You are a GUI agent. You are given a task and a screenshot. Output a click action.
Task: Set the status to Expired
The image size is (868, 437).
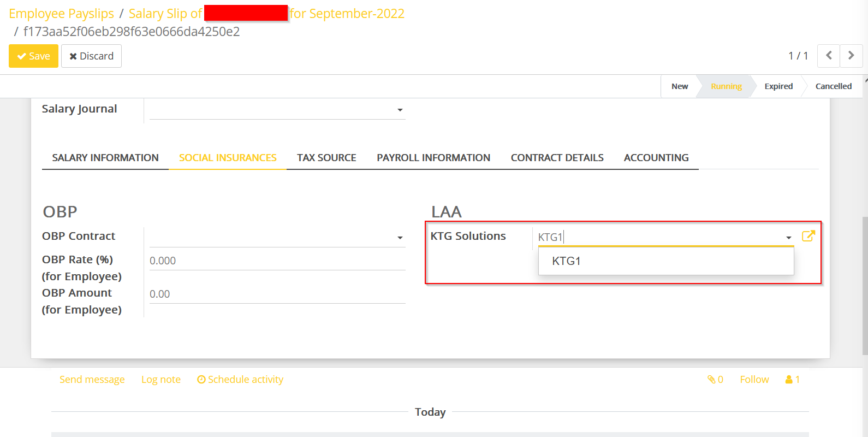point(778,86)
